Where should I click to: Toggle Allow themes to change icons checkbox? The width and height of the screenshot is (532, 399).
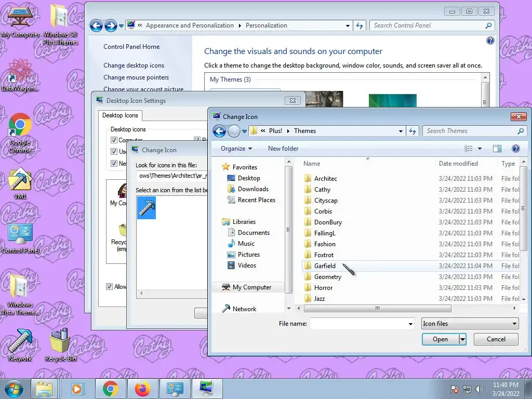pyautogui.click(x=109, y=286)
